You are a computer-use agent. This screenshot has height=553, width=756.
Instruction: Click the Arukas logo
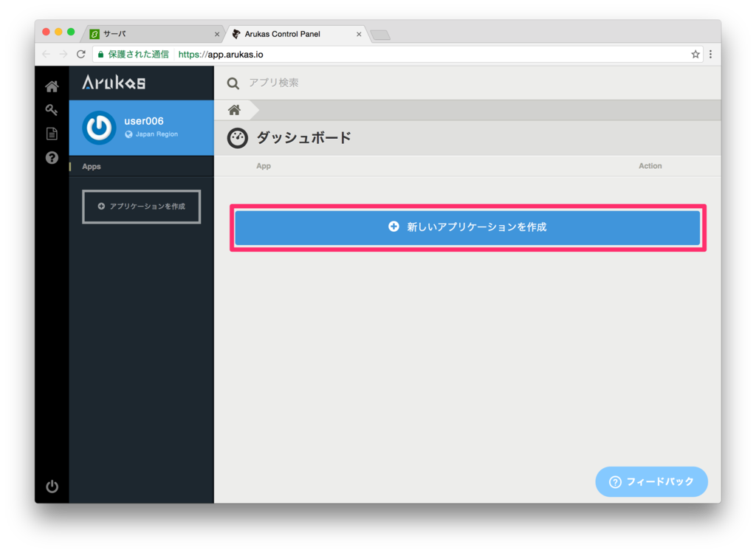pyautogui.click(x=114, y=83)
